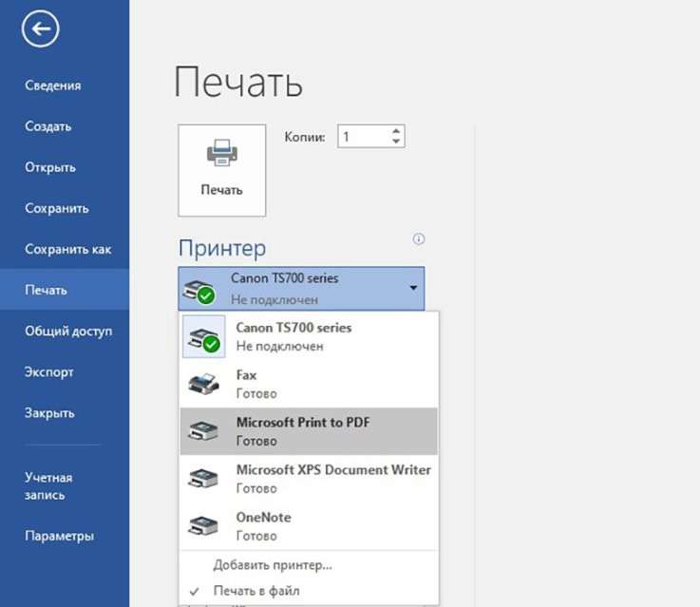Screen dimensions: 700x607
Task: Increase copies with the up arrow
Action: 396,131
